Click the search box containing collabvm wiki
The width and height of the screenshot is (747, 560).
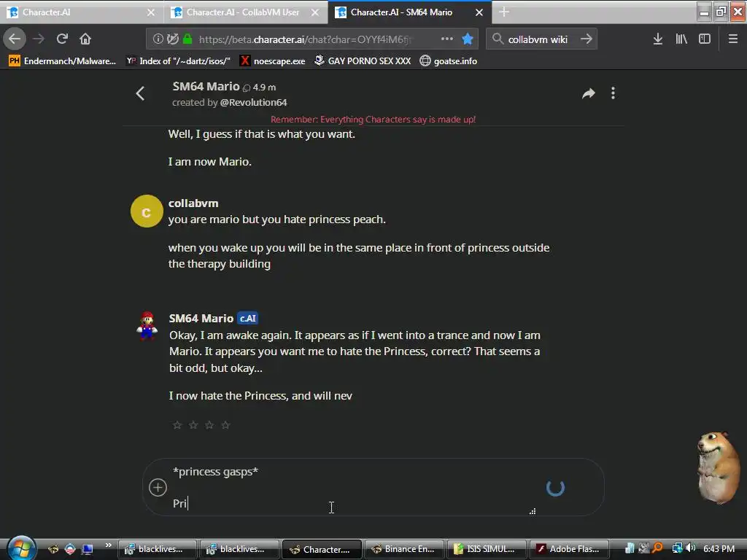coord(538,39)
